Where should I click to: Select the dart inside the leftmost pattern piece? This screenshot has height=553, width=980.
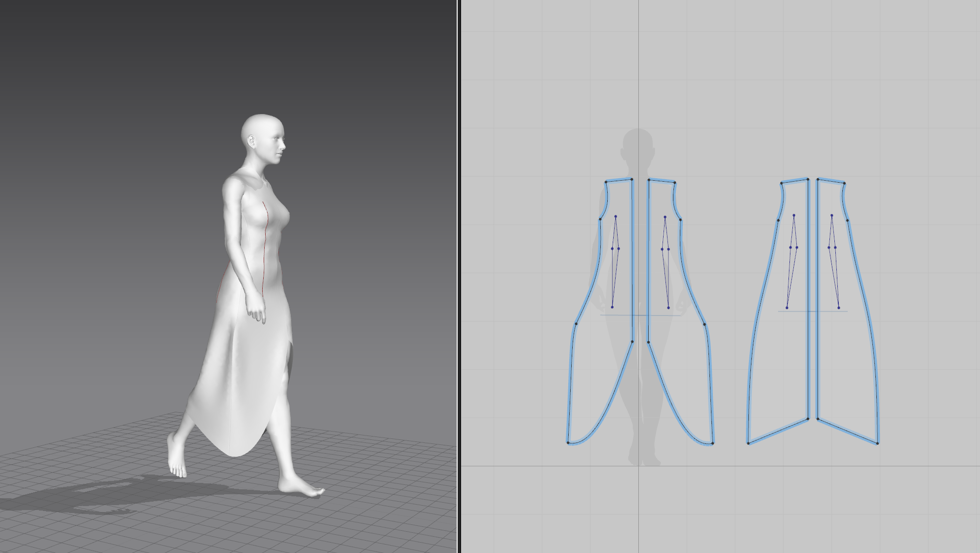615,262
